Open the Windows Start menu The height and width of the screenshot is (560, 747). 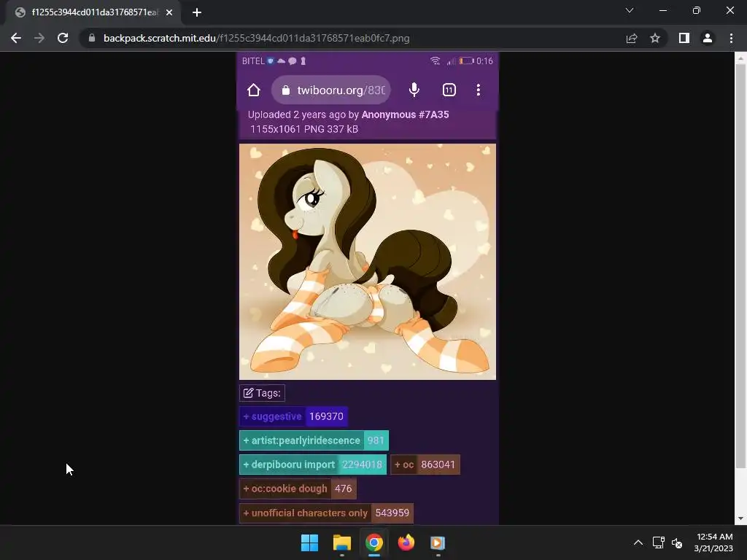coord(309,542)
